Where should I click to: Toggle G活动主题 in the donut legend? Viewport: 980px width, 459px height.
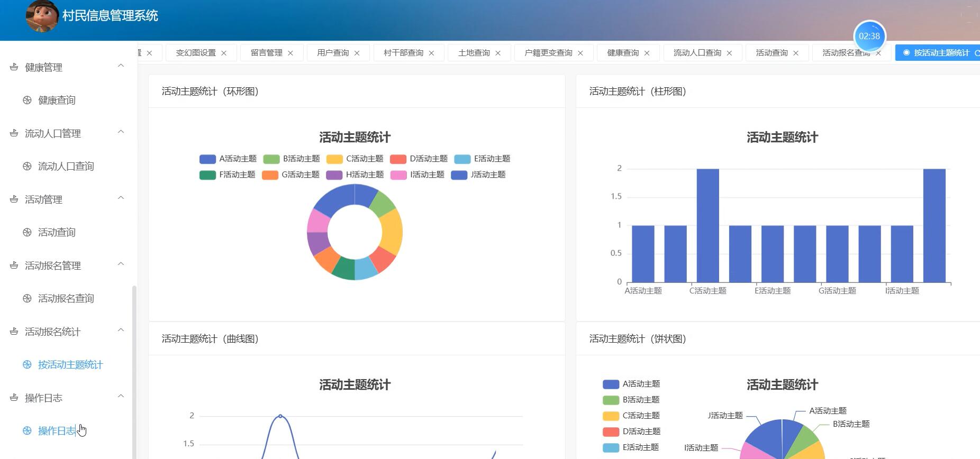click(x=291, y=175)
